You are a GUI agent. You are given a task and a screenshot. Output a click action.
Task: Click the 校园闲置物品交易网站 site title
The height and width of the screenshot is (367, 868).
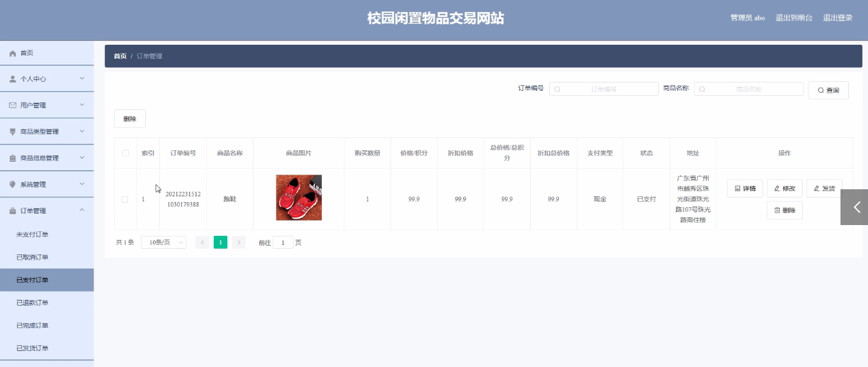coord(435,19)
